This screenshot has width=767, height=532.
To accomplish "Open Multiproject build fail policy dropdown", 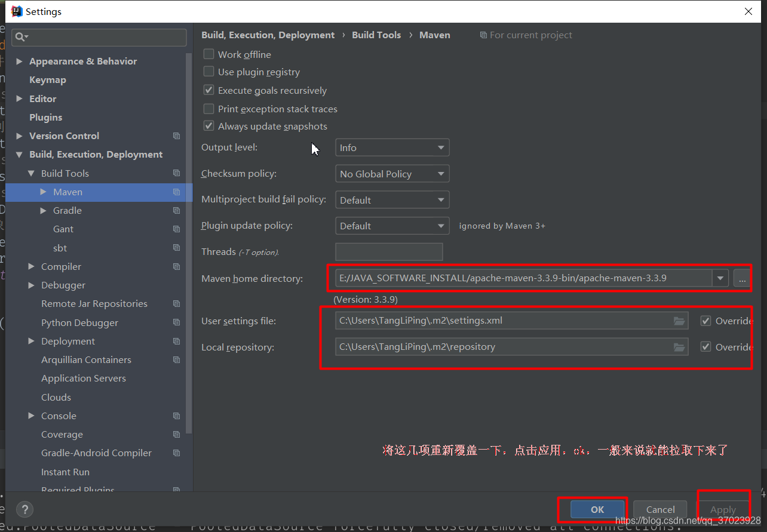I will click(392, 200).
